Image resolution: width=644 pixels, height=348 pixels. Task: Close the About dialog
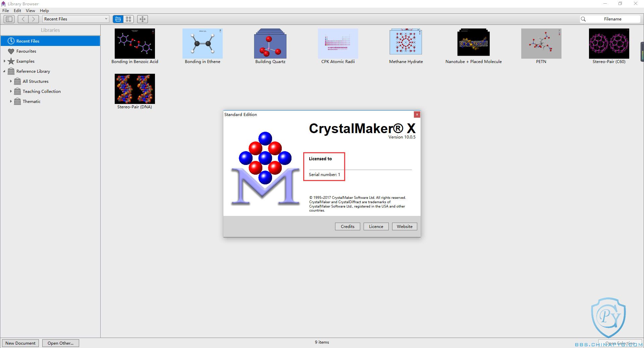coord(417,115)
